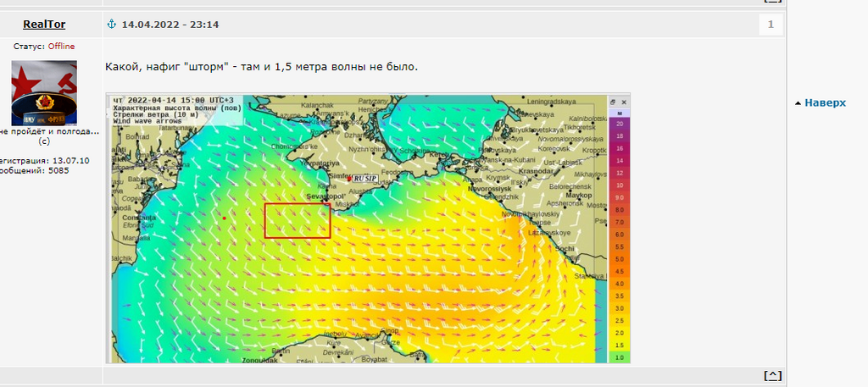The image size is (868, 387).
Task: Click the post date 14.04.2022 - 23:14
Action: point(170,25)
